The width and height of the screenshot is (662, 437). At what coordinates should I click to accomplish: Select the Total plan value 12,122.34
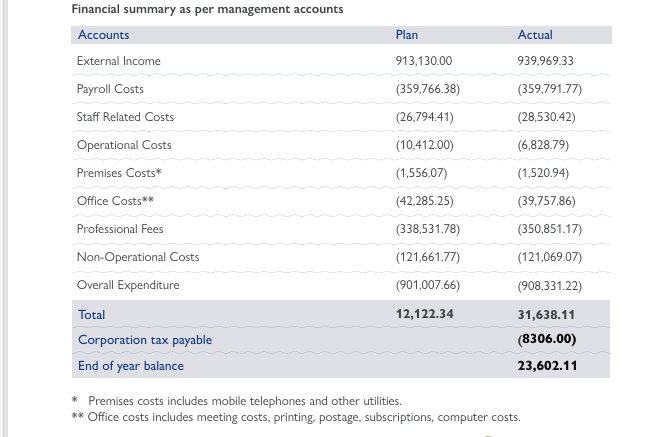tap(425, 314)
